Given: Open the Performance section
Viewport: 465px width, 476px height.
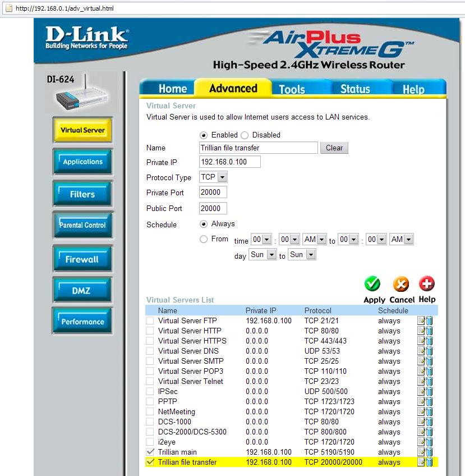Looking at the screenshot, I should coord(82,321).
